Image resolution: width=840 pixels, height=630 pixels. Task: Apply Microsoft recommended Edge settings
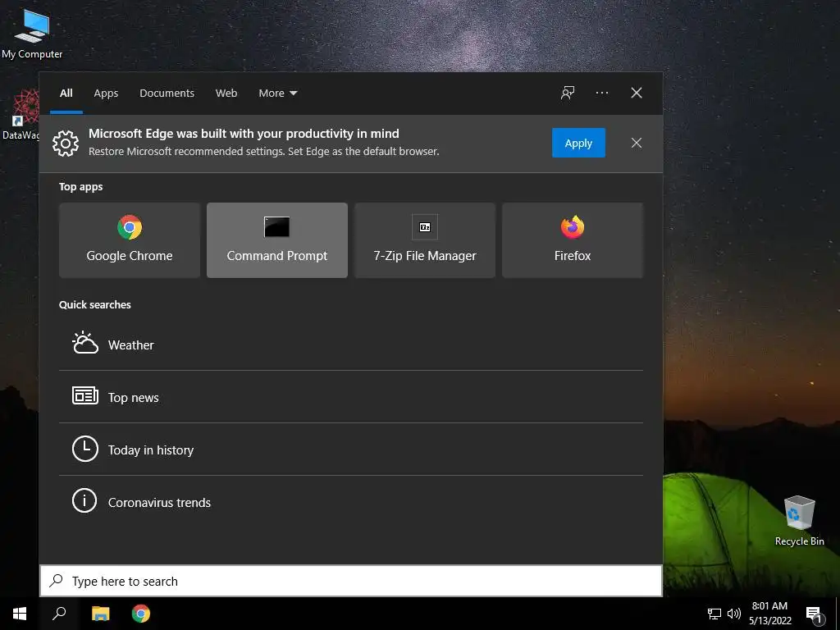pos(578,143)
